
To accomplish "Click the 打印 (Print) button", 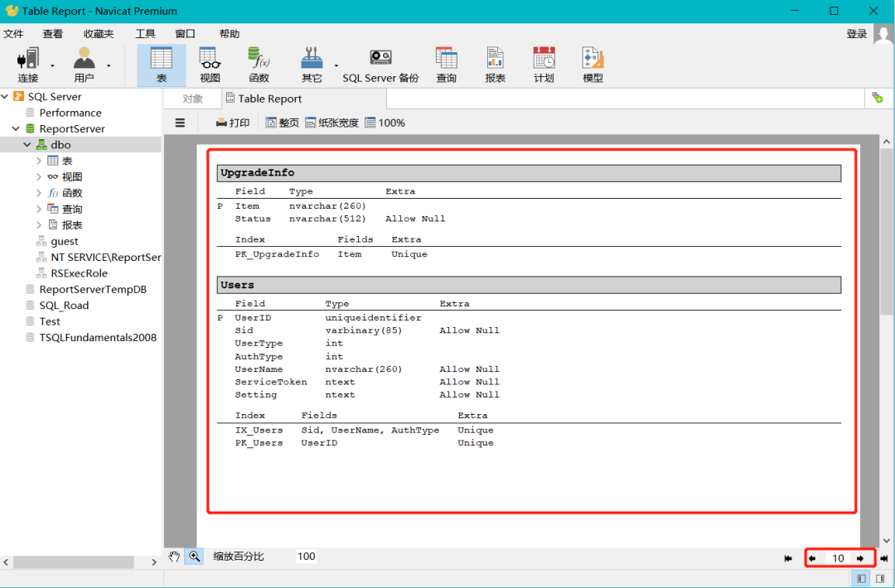I will 233,123.
